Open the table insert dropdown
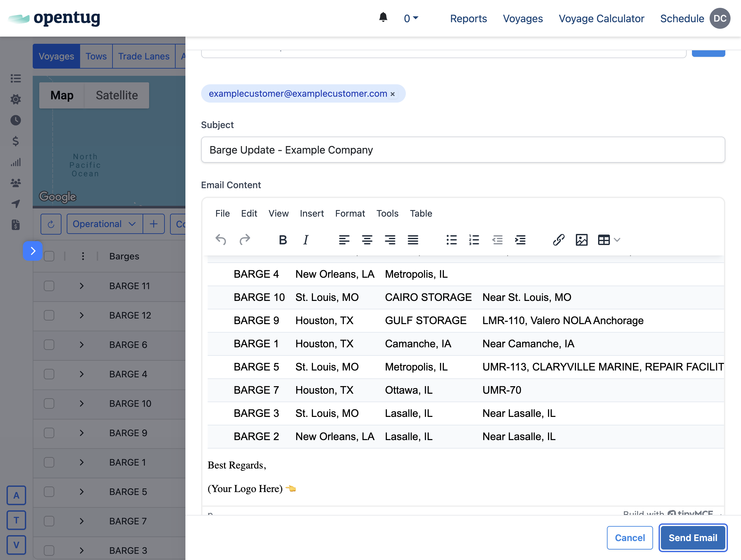 [x=617, y=240]
